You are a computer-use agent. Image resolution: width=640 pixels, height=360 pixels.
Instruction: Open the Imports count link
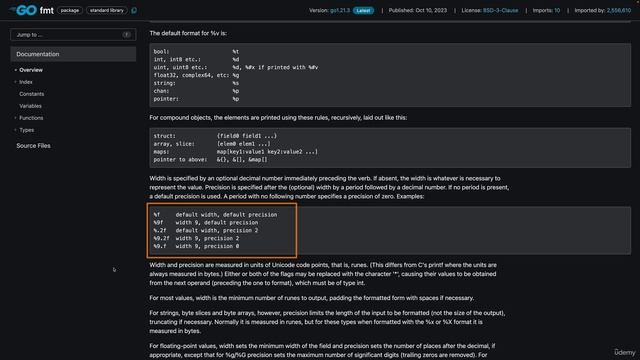click(x=546, y=10)
